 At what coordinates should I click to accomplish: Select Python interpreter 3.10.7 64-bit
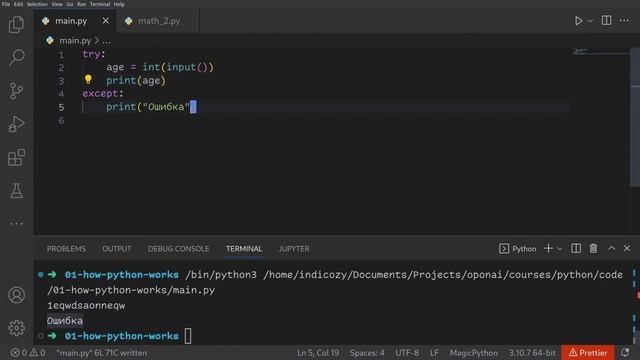[x=532, y=353]
